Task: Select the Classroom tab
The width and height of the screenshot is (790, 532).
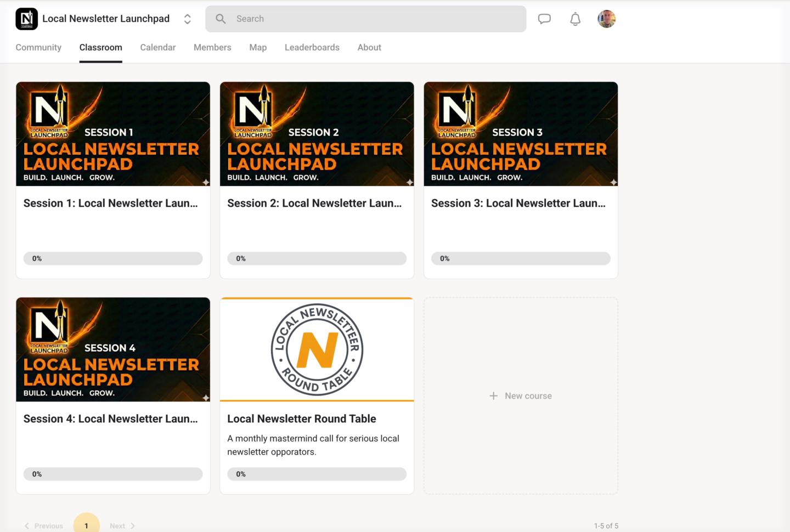Action: (x=100, y=47)
